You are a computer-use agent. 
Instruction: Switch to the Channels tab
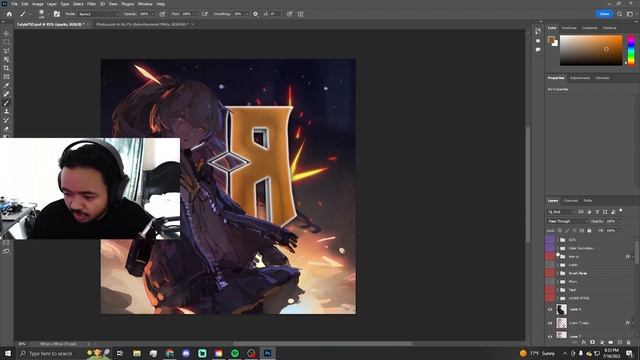[x=571, y=201]
